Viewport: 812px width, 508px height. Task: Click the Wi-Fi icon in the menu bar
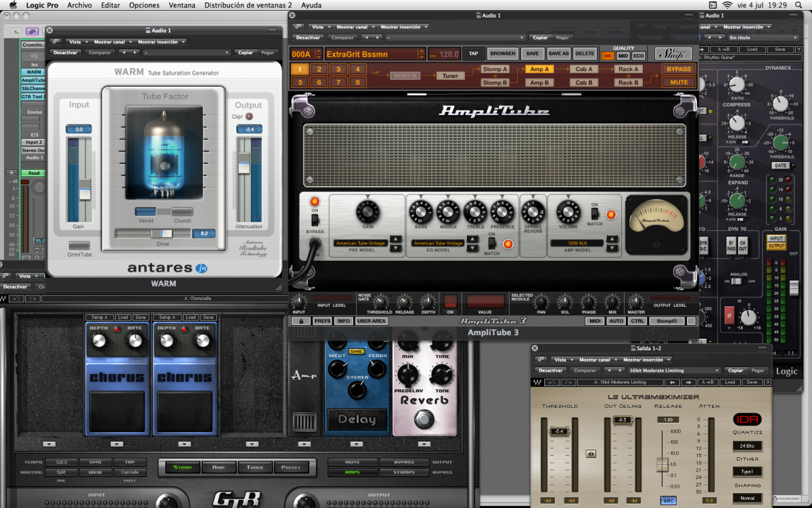point(727,5)
